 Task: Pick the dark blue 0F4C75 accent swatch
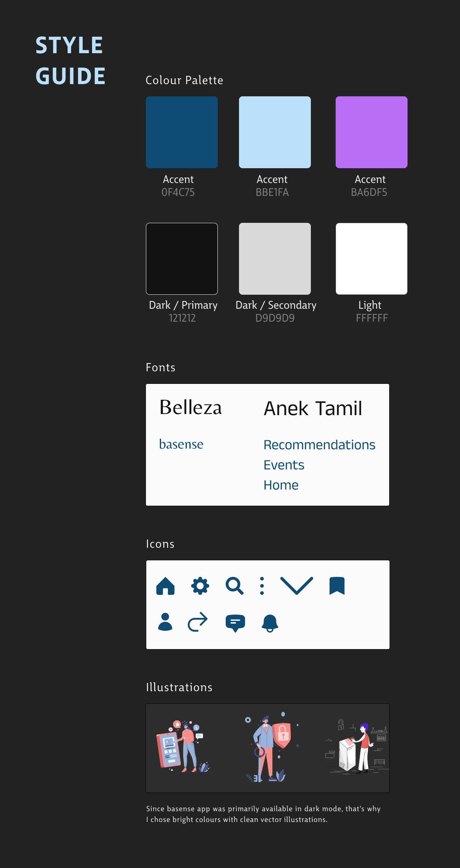(182, 132)
